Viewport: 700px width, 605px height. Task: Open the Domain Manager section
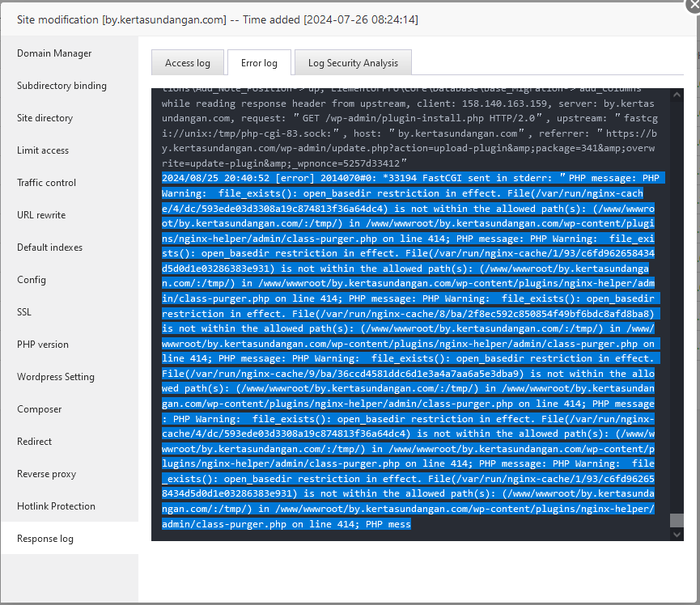point(70,53)
